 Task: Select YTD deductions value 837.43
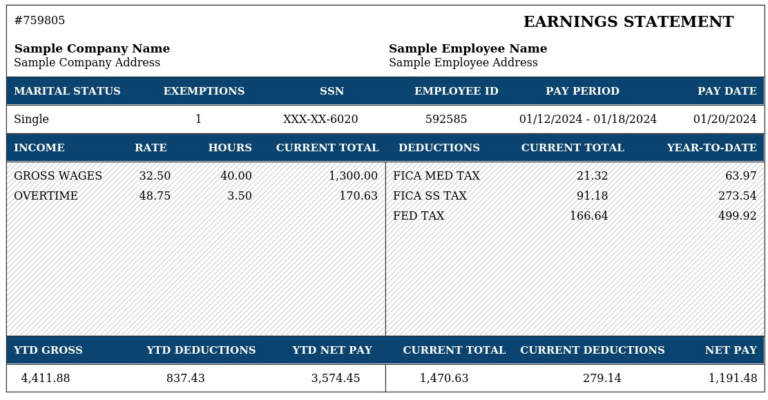[x=186, y=378]
